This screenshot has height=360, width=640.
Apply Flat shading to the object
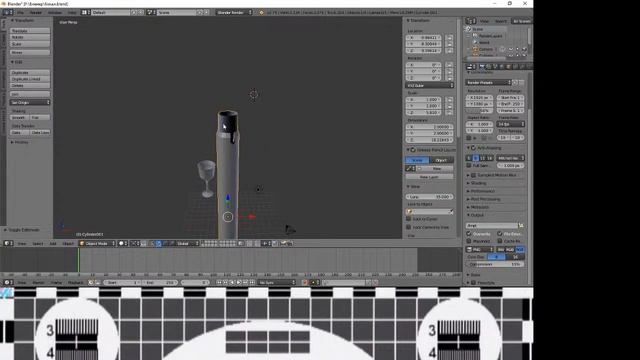(40, 118)
